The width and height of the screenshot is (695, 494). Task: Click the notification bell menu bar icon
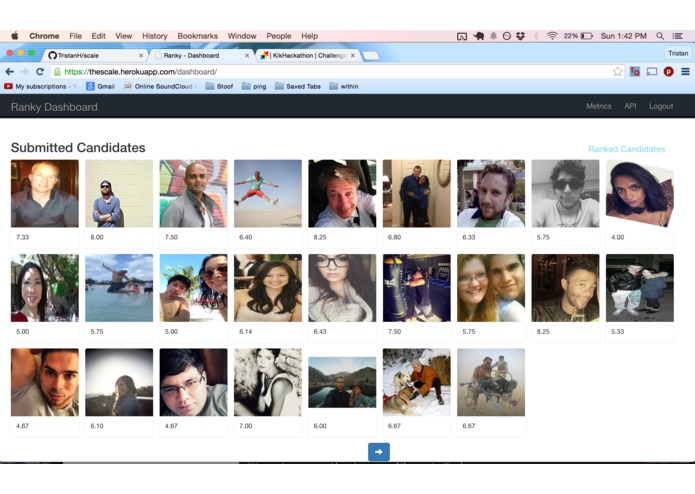point(493,36)
